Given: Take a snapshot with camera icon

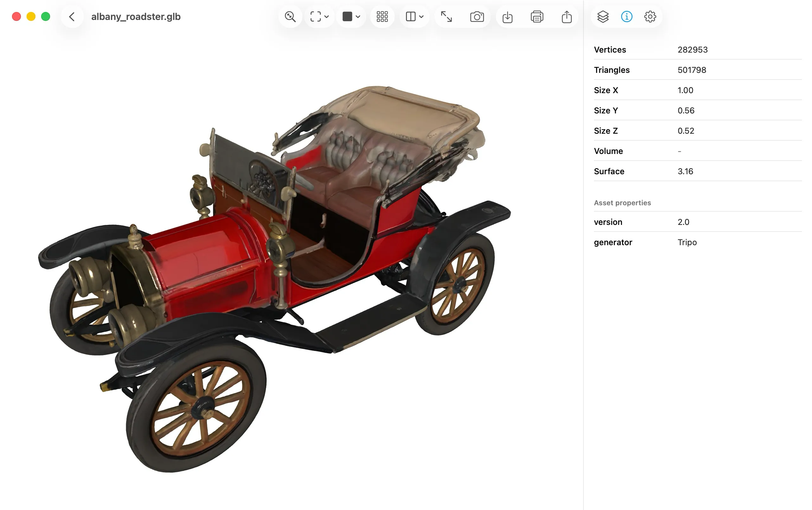Looking at the screenshot, I should tap(477, 16).
